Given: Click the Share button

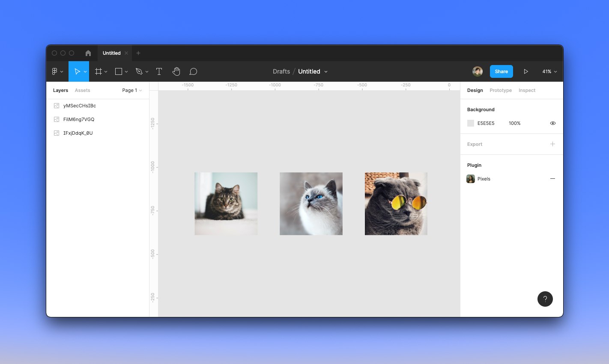Looking at the screenshot, I should click(x=502, y=71).
